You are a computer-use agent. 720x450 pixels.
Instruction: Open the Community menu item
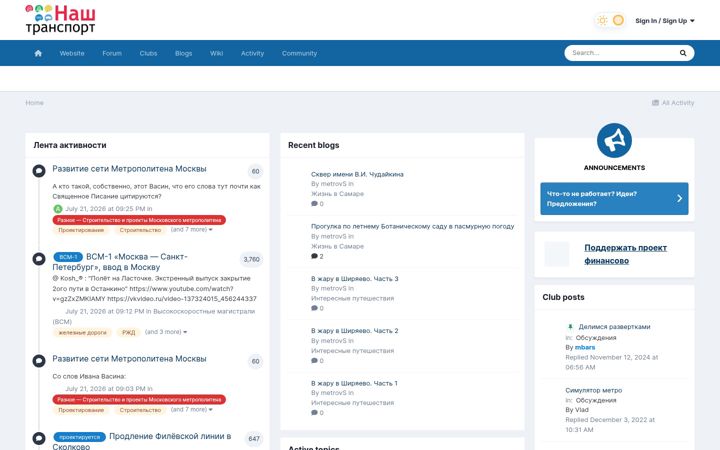pos(299,53)
